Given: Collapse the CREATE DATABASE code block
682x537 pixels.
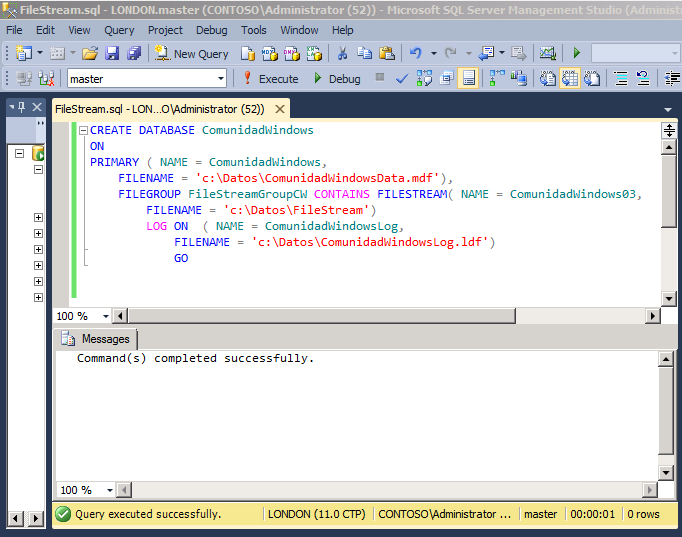Looking at the screenshot, I should (84, 130).
